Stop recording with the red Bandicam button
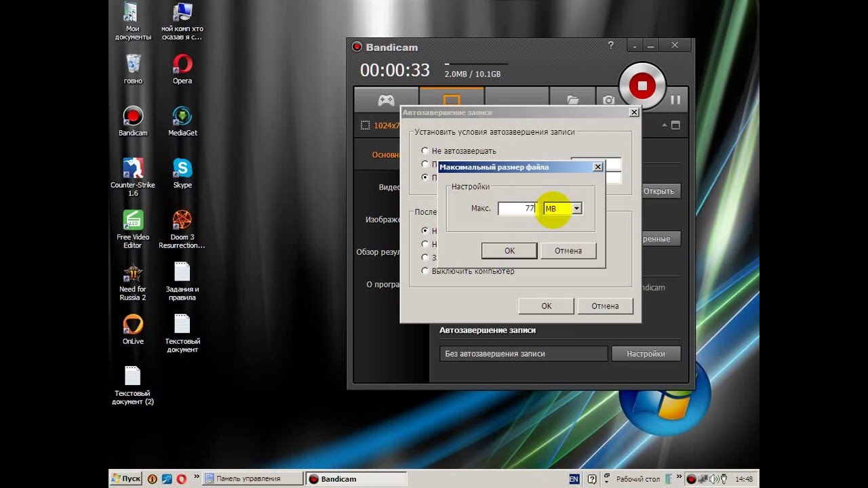The width and height of the screenshot is (868, 488). 642,85
